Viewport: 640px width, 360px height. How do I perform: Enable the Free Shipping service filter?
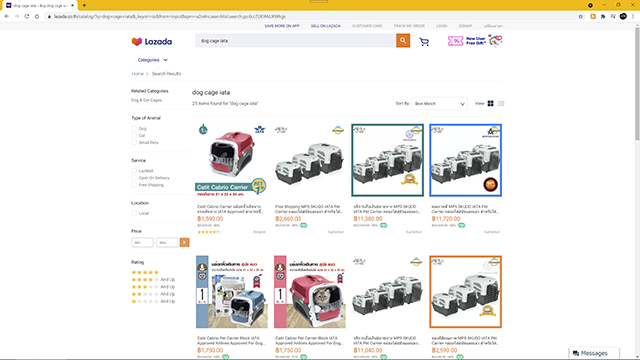tap(134, 185)
